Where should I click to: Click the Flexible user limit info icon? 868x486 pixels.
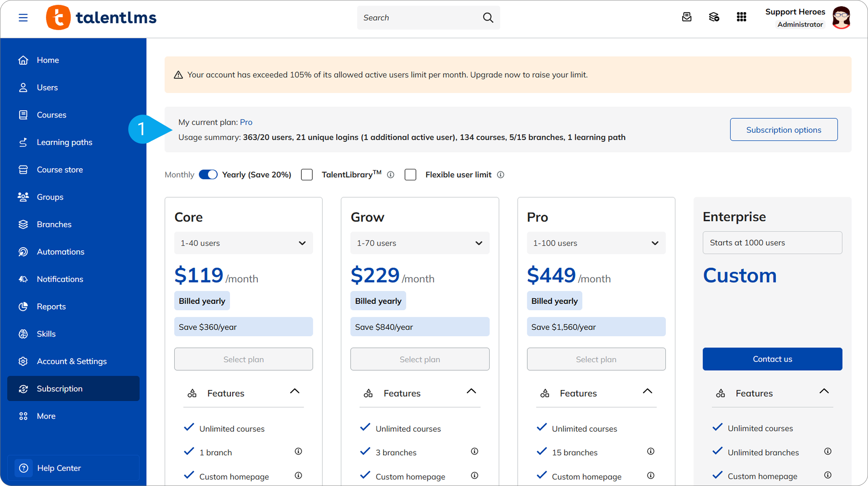pyautogui.click(x=500, y=175)
